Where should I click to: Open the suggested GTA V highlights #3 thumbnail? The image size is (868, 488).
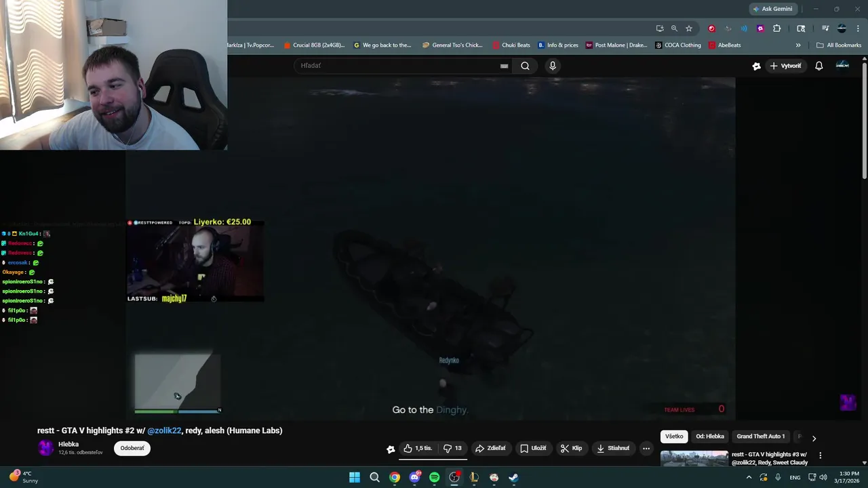pos(694,459)
